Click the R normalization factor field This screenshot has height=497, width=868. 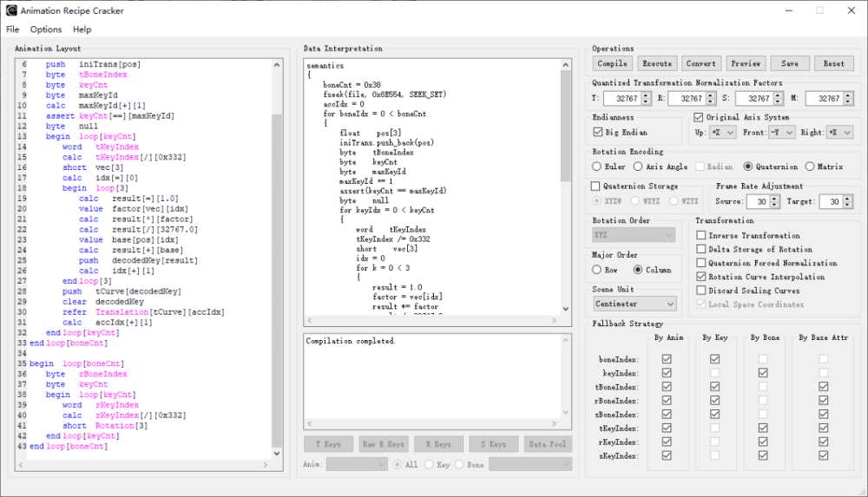tap(687, 99)
